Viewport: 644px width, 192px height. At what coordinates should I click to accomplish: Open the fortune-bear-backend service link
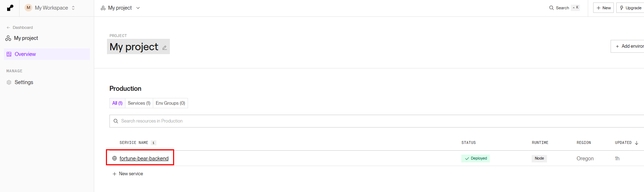[144, 159]
